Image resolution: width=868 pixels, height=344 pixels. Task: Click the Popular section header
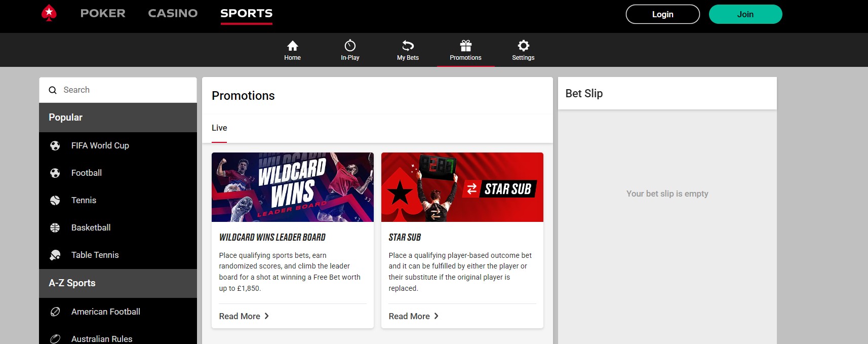click(118, 118)
